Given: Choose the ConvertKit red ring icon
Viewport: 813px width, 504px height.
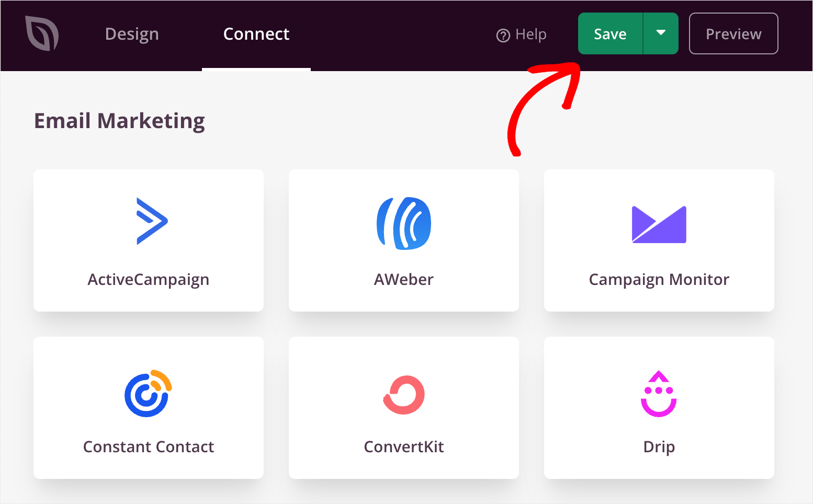Looking at the screenshot, I should point(404,395).
